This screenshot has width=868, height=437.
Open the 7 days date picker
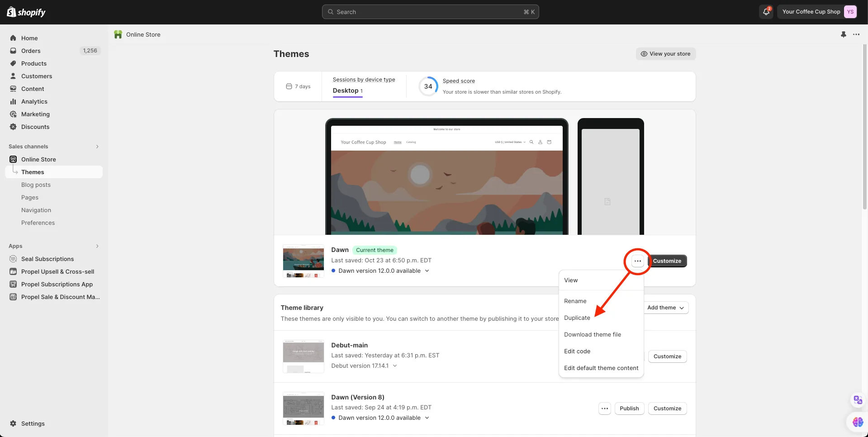298,86
